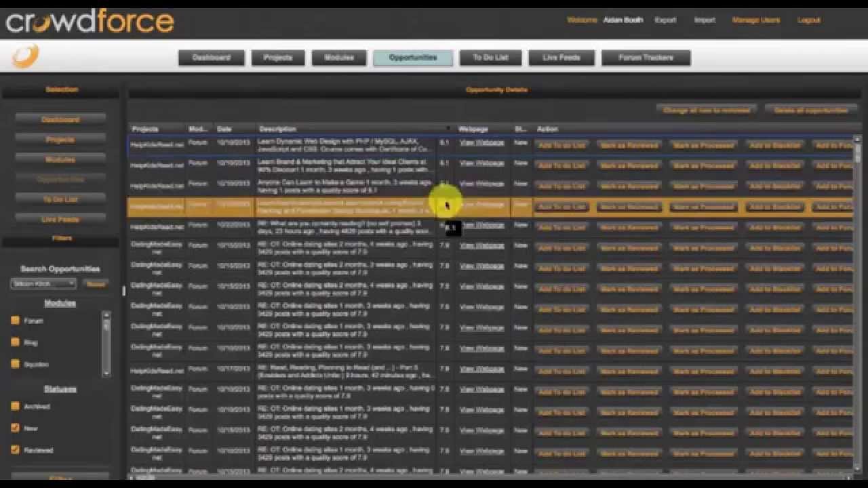The image size is (868, 488).
Task: Add the Learn Brand & Marketing row to the To do List
Action: [561, 165]
